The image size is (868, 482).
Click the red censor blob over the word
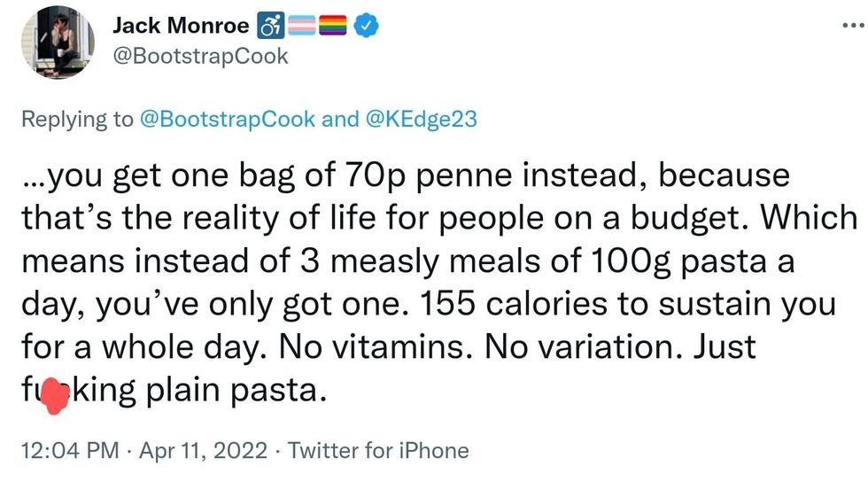(x=56, y=392)
